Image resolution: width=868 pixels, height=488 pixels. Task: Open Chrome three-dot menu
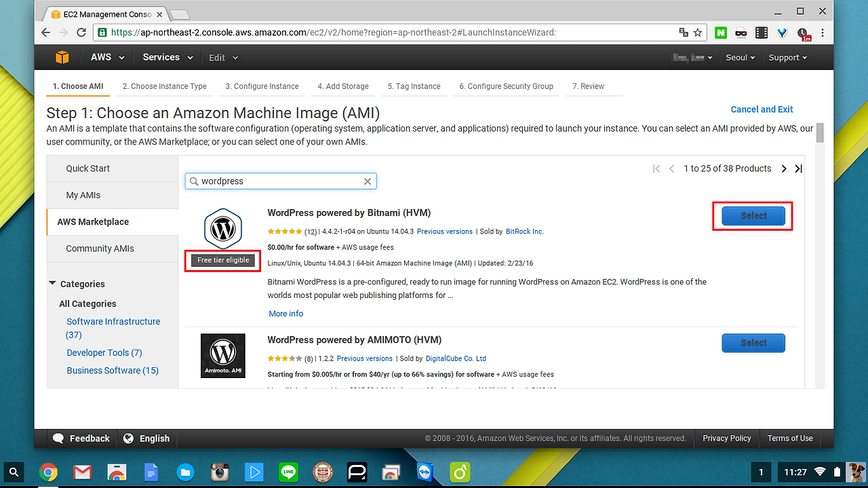pos(823,32)
